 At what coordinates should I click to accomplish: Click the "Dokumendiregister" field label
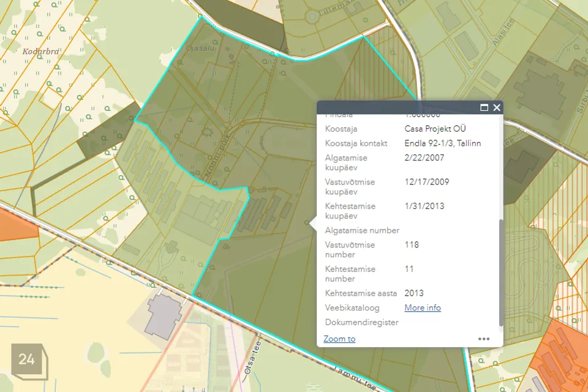coord(361,322)
